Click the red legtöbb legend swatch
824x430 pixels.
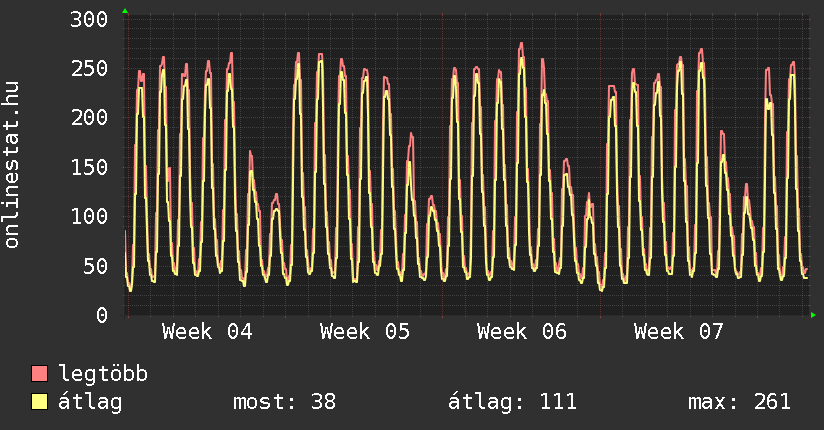click(x=40, y=374)
